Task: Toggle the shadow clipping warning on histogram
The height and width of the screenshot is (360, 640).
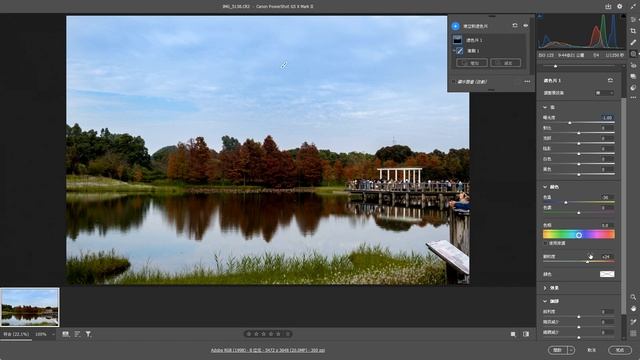Action: [x=540, y=16]
